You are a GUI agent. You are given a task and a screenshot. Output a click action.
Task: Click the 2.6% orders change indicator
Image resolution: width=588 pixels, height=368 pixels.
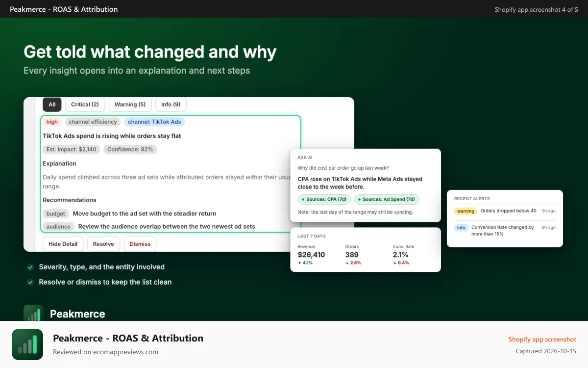353,263
